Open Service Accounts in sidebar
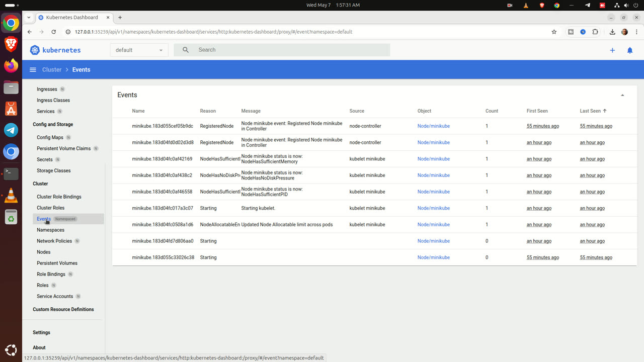Viewport: 644px width, 362px height. (55, 297)
